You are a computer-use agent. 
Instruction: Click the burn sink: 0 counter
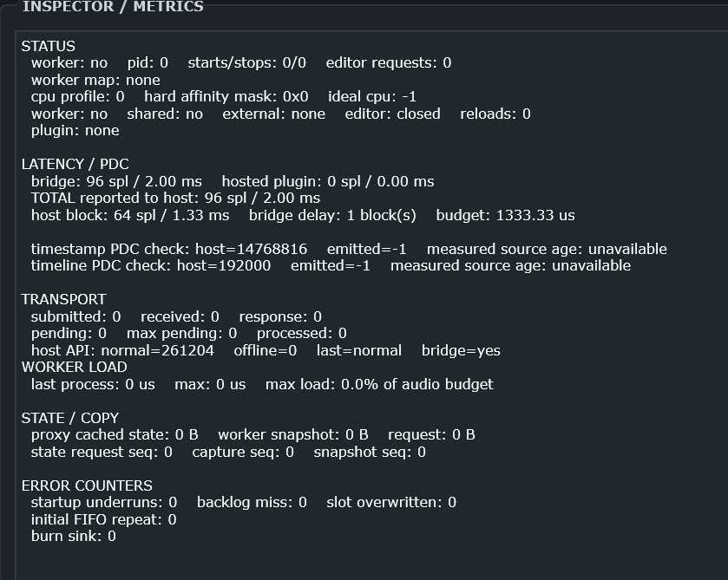tap(74, 537)
